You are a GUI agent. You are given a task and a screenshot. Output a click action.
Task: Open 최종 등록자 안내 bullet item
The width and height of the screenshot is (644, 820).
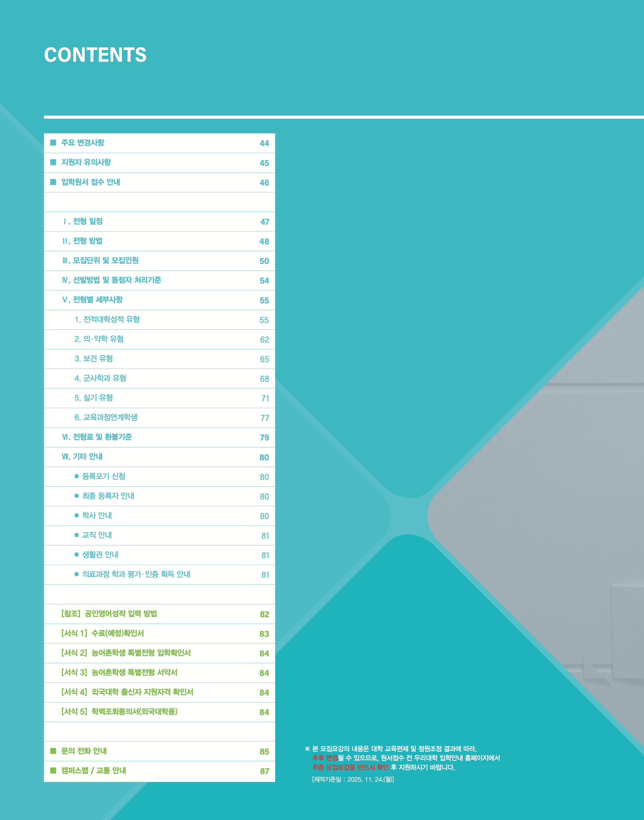coord(159,496)
